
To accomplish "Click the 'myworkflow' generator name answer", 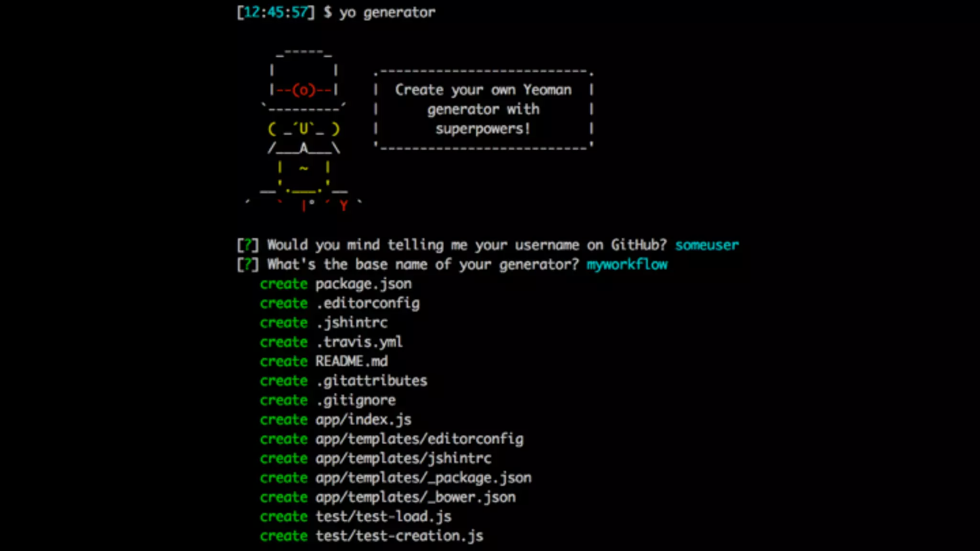I will [627, 264].
